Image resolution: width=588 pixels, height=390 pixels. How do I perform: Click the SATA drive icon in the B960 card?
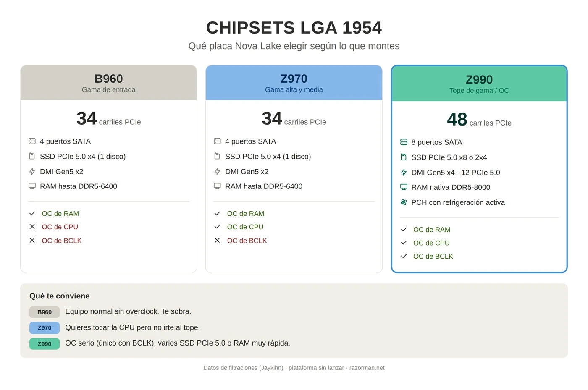(32, 141)
